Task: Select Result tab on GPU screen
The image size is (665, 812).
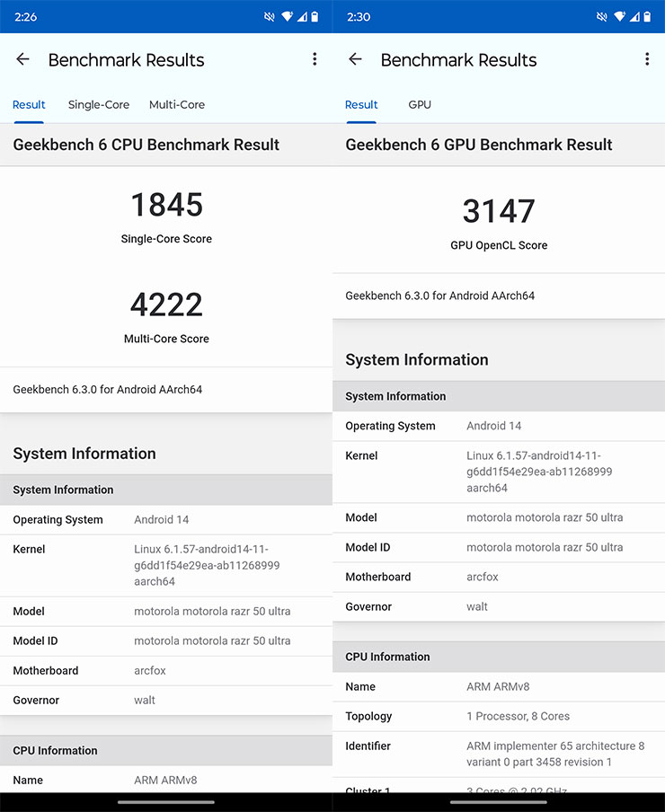Action: (361, 104)
